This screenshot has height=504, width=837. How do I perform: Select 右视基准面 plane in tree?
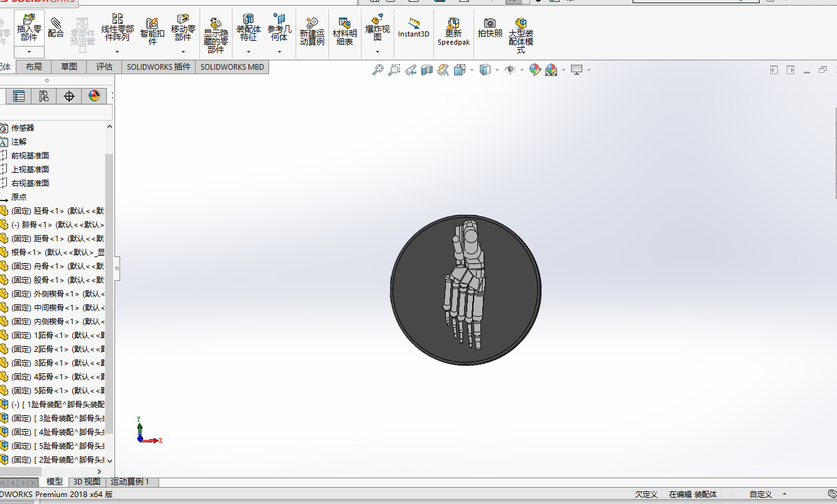(x=30, y=184)
